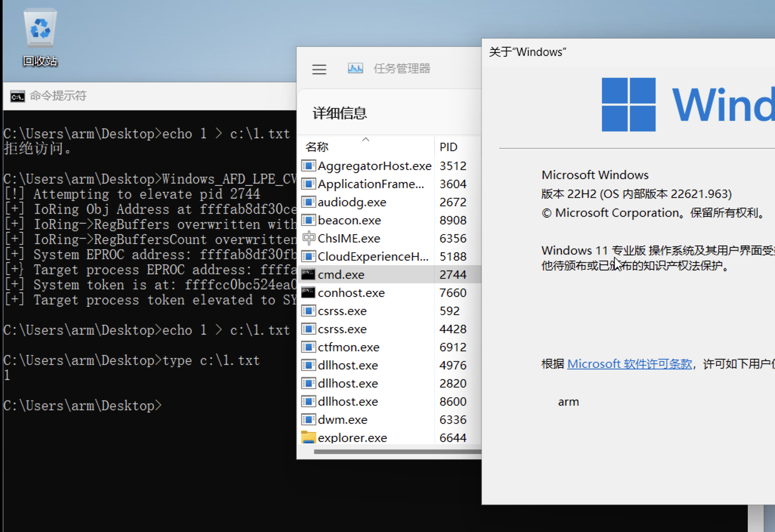Click PID value 2672 for audiodg.exe

coord(453,202)
